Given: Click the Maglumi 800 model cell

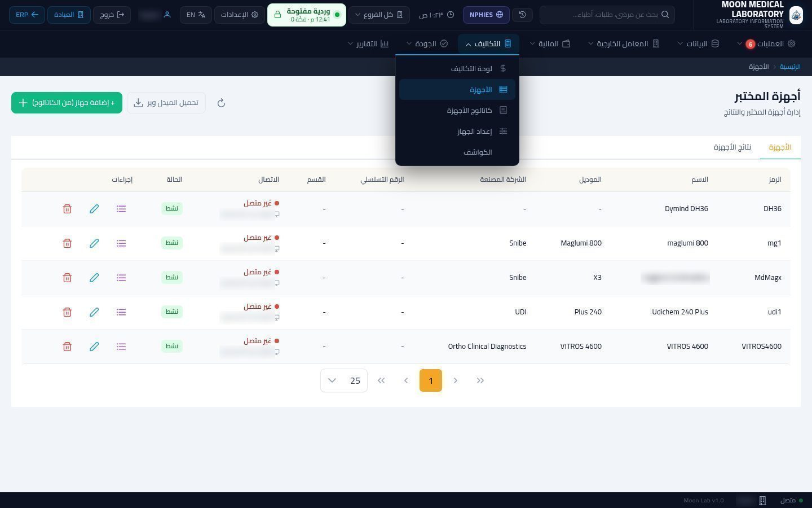Looking at the screenshot, I should pos(581,243).
